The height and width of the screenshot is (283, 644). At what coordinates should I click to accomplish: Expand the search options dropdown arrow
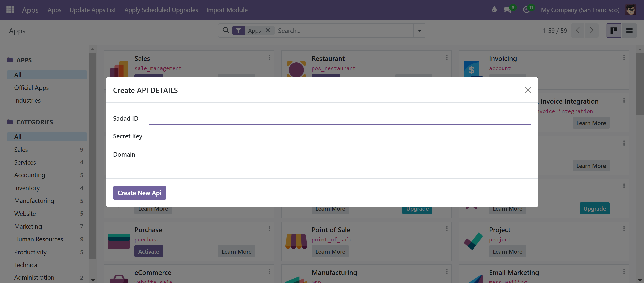[x=420, y=31]
